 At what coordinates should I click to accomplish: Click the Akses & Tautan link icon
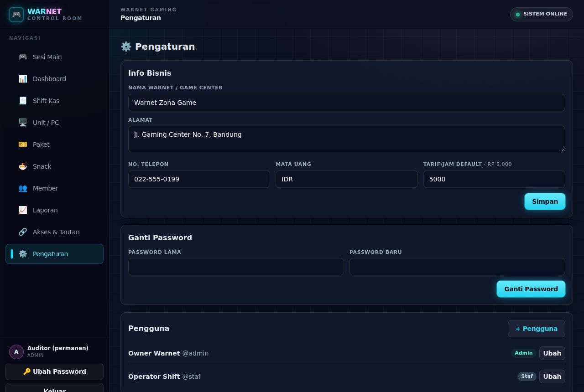pyautogui.click(x=23, y=232)
